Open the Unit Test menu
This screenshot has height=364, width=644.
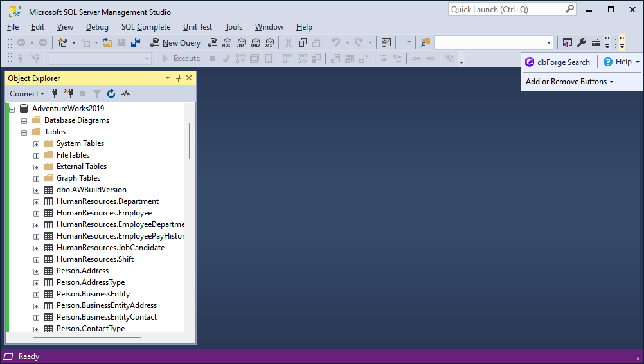(x=197, y=27)
